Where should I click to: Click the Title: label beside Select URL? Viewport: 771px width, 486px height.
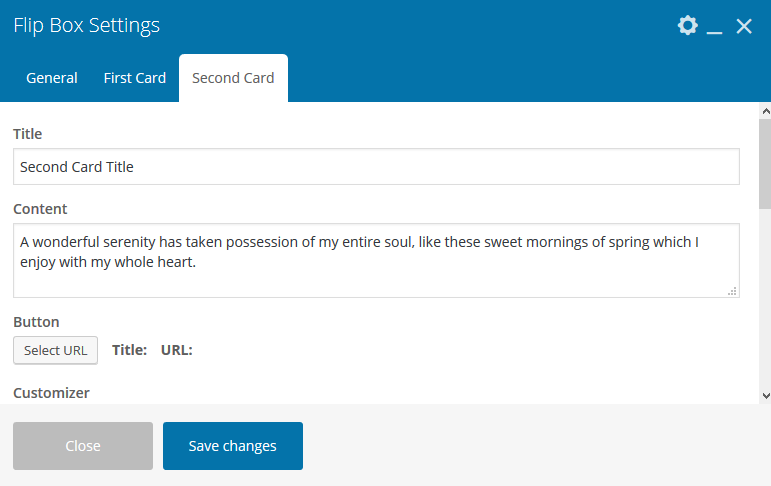coord(130,350)
